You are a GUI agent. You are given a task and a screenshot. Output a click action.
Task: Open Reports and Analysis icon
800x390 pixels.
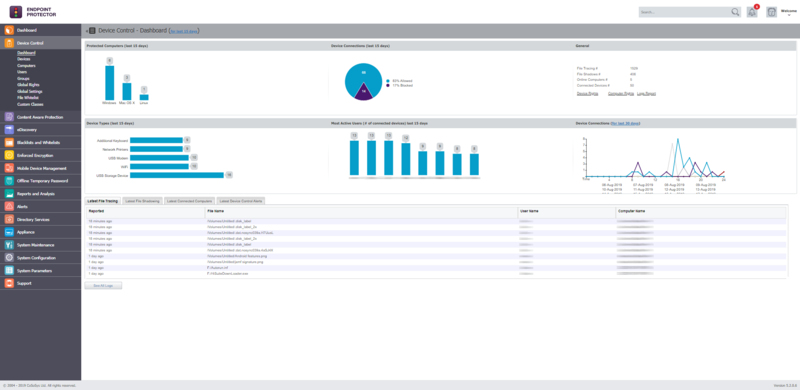point(9,193)
